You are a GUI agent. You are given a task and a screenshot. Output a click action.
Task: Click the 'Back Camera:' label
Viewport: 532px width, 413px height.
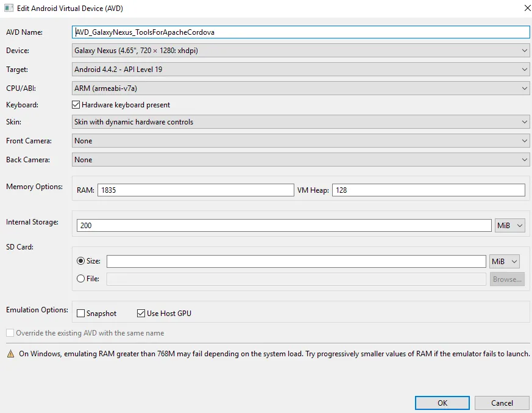28,160
